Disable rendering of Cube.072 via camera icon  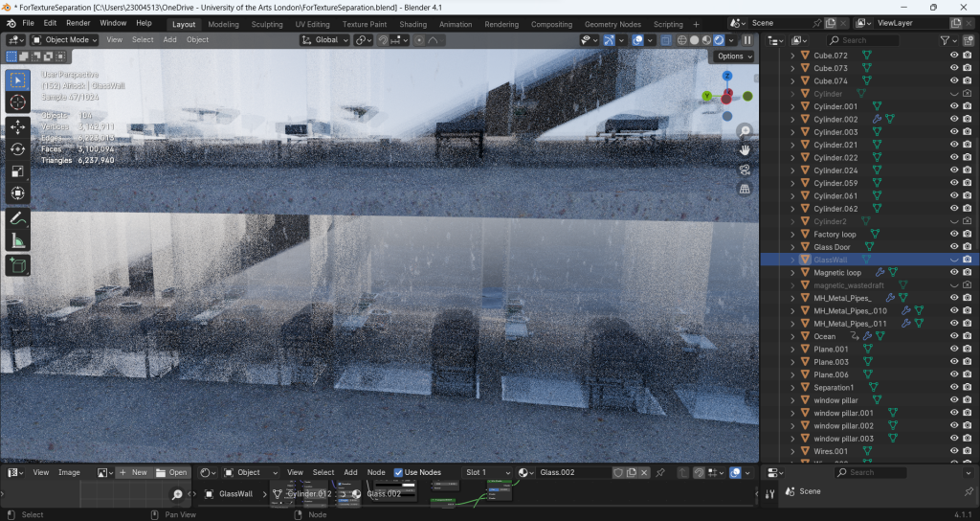pos(968,56)
